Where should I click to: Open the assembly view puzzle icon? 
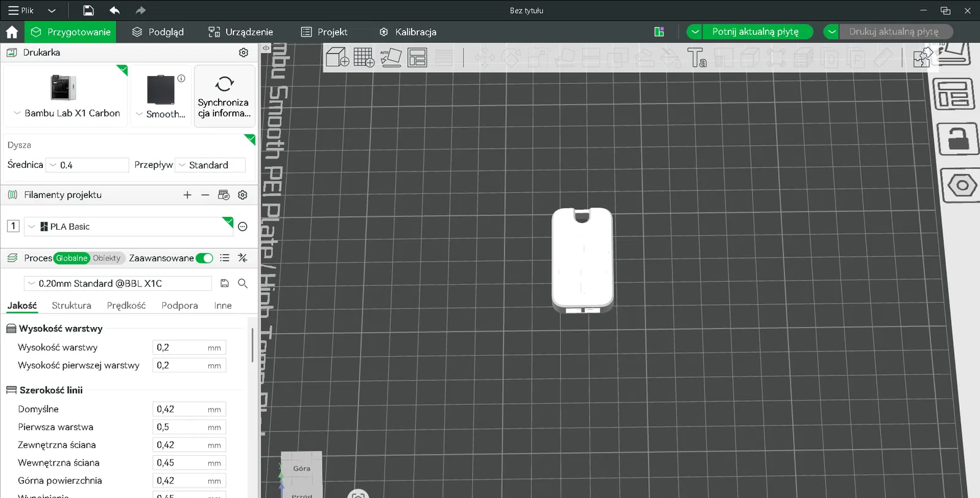coord(922,58)
